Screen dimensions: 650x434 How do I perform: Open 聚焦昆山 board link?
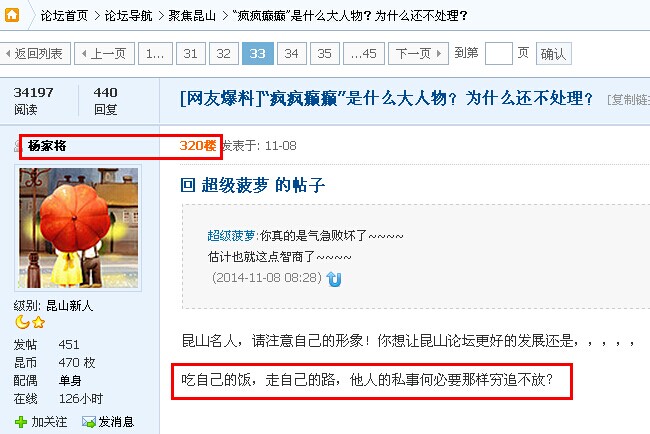pos(192,16)
